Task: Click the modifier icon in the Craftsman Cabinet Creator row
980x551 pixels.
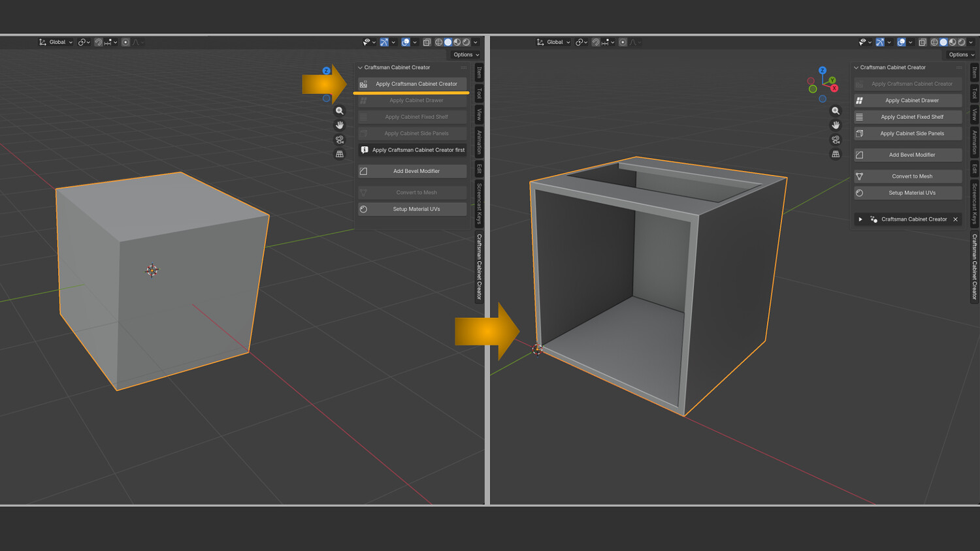Action: point(874,219)
